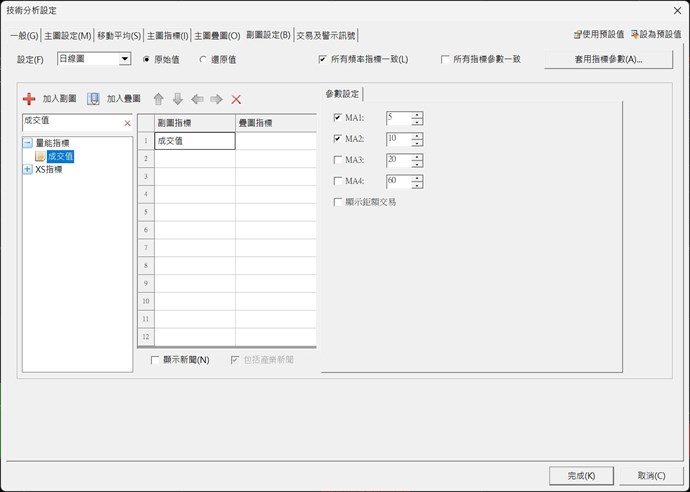
Task: Move indicator down with down arrow
Action: point(177,99)
